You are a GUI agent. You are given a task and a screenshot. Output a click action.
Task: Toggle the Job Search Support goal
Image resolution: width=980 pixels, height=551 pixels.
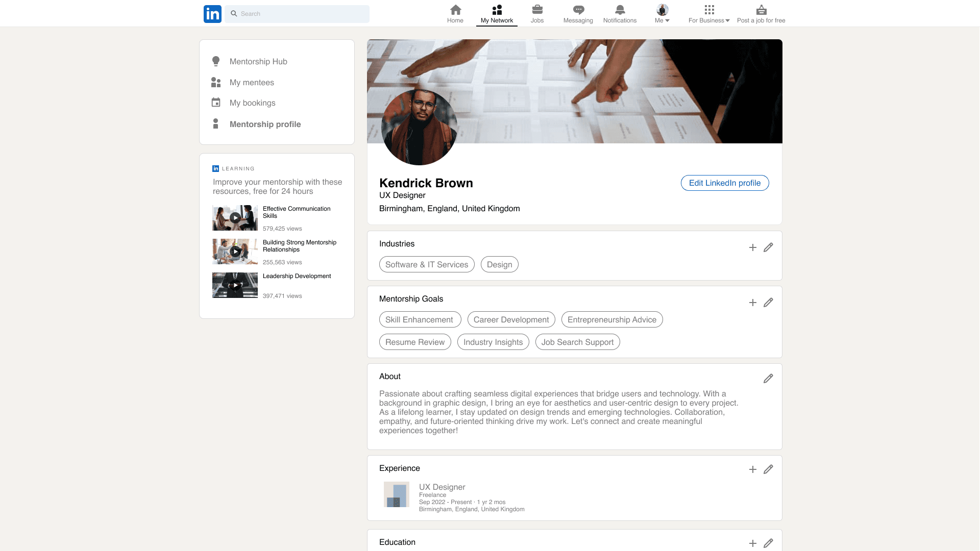pyautogui.click(x=577, y=342)
